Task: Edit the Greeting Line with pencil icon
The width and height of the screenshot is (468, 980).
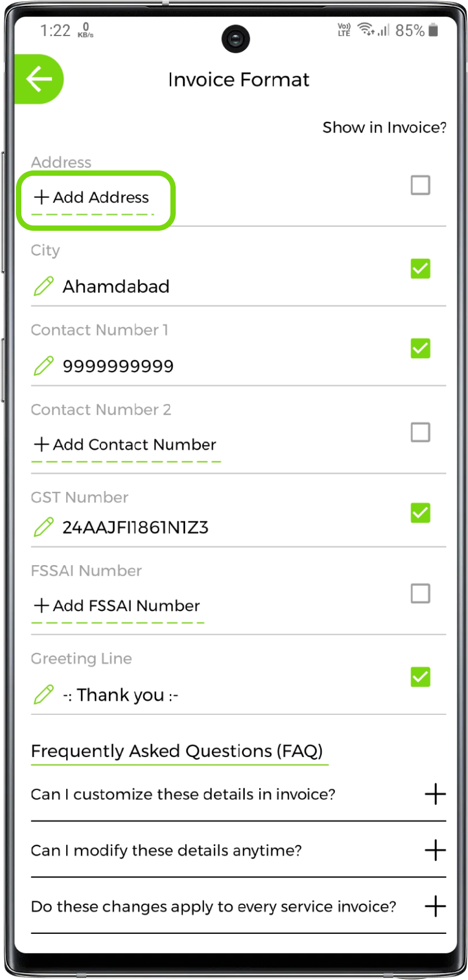Action: (x=44, y=695)
